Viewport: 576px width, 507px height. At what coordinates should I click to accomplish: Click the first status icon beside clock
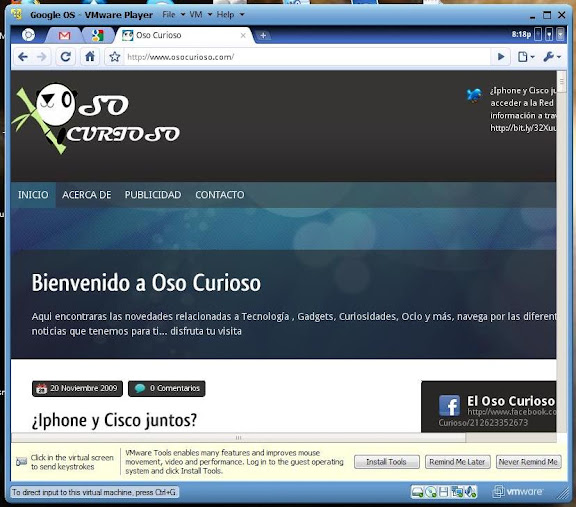pyautogui.click(x=538, y=35)
